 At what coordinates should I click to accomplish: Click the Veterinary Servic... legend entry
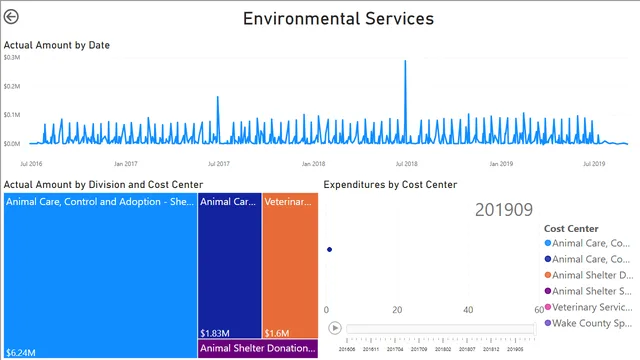pyautogui.click(x=589, y=307)
